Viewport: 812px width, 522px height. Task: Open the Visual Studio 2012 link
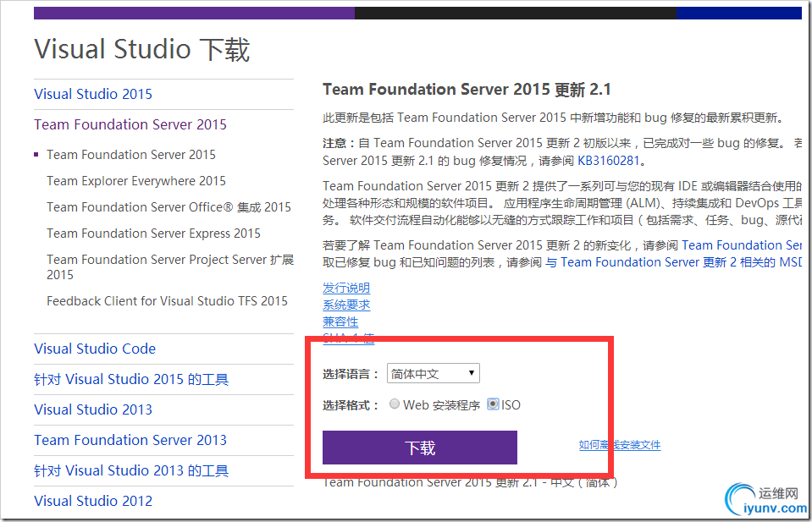click(x=93, y=502)
